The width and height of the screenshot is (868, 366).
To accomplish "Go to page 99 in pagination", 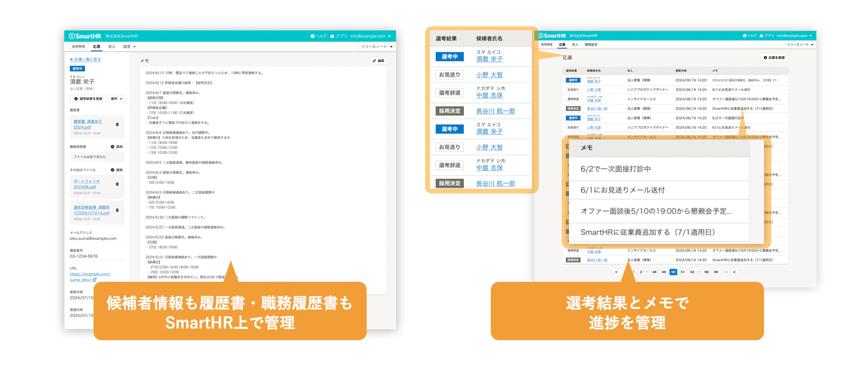I will pyautogui.click(x=716, y=272).
